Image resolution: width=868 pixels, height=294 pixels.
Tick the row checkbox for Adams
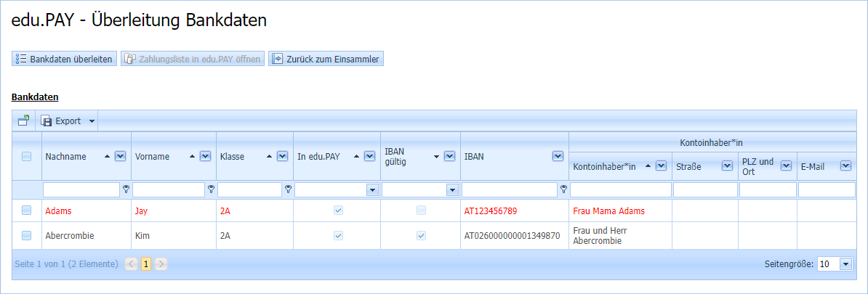26,211
